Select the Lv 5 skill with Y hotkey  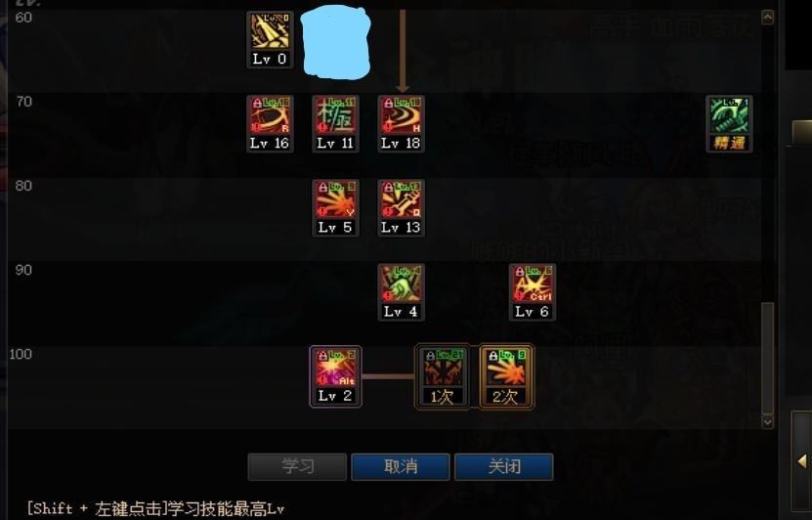pos(335,208)
